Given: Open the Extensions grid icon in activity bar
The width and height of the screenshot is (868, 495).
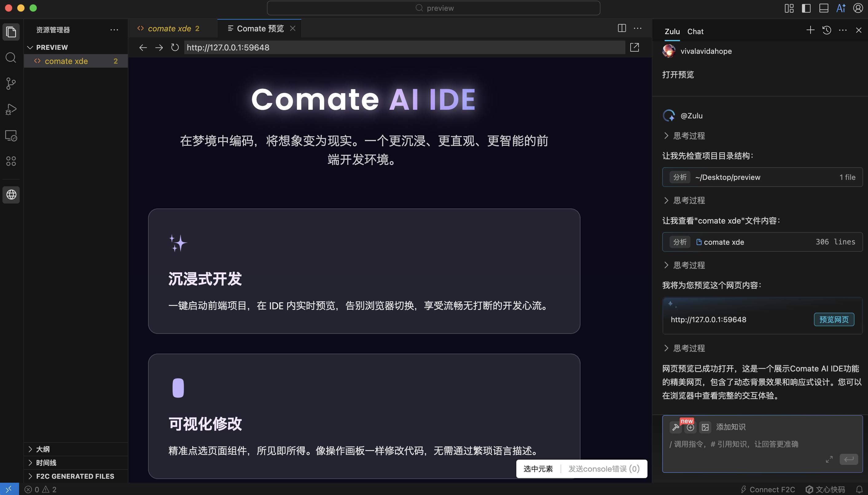Looking at the screenshot, I should [11, 161].
